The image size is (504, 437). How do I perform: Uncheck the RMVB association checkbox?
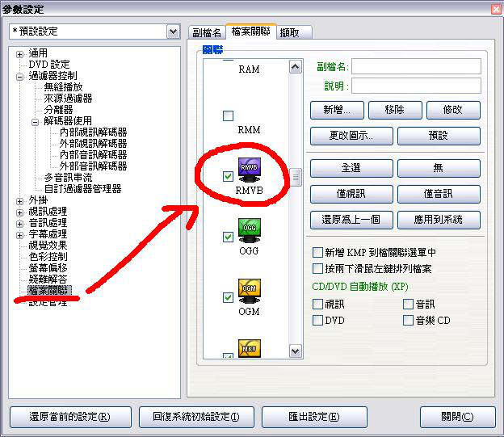coord(228,176)
